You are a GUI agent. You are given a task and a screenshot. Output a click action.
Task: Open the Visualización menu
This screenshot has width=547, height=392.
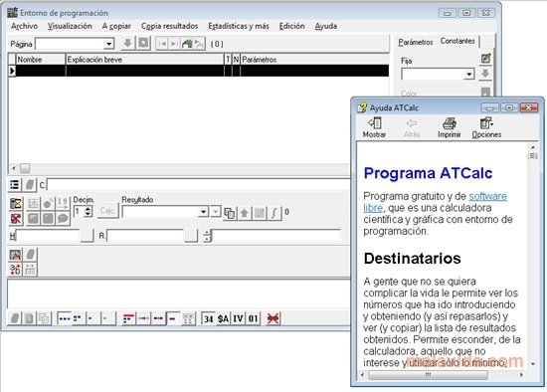click(70, 26)
